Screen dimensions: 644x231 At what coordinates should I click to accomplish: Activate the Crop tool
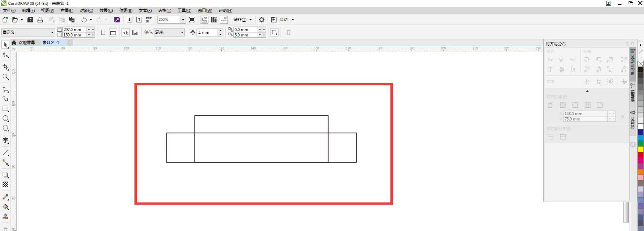click(x=6, y=67)
